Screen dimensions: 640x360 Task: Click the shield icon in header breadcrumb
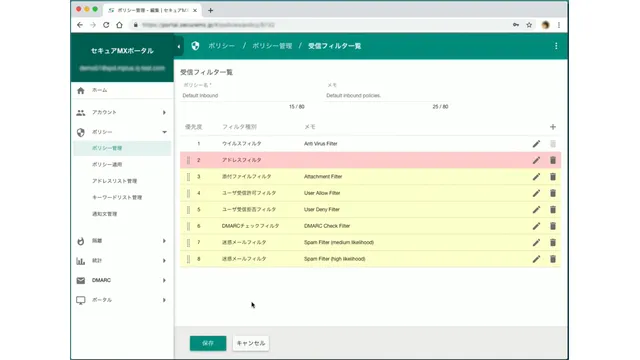[x=195, y=46]
